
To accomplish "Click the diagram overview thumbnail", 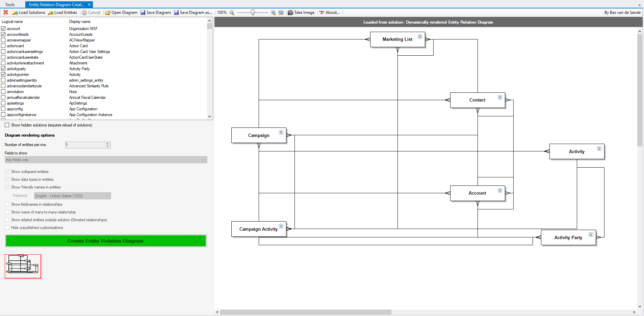I will (x=23, y=266).
